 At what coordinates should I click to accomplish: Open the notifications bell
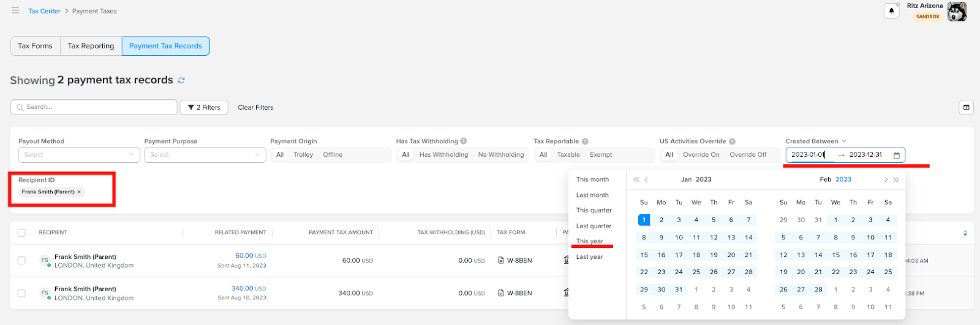892,11
